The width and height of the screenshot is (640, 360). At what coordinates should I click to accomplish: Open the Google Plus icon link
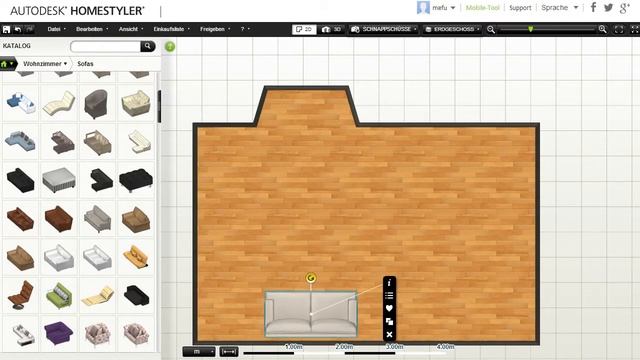coord(624,8)
